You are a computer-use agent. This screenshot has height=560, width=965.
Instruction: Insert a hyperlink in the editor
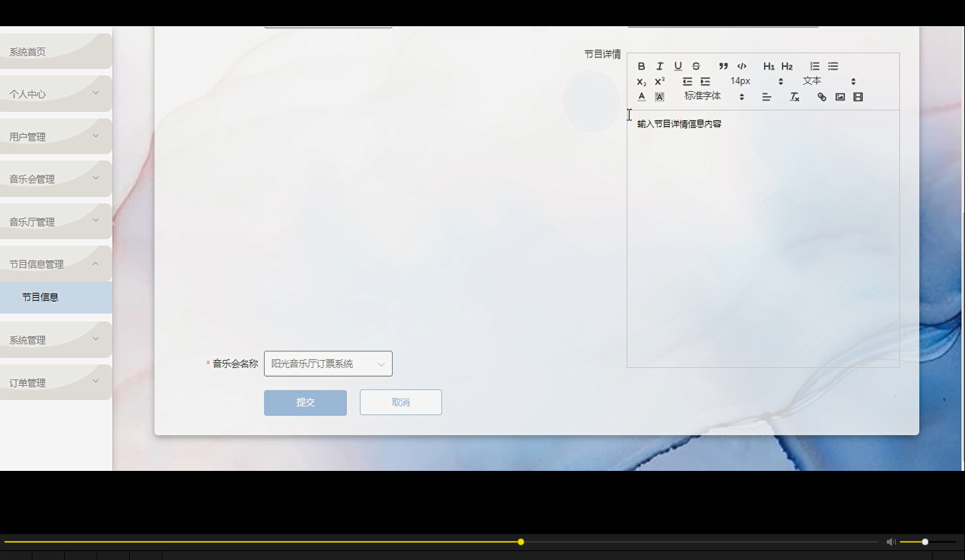[x=821, y=97]
